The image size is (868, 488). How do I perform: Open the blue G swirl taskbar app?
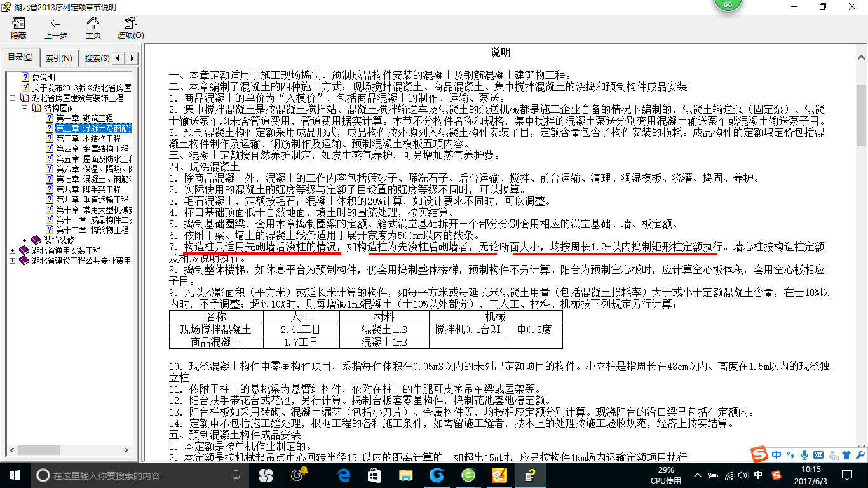(x=437, y=475)
